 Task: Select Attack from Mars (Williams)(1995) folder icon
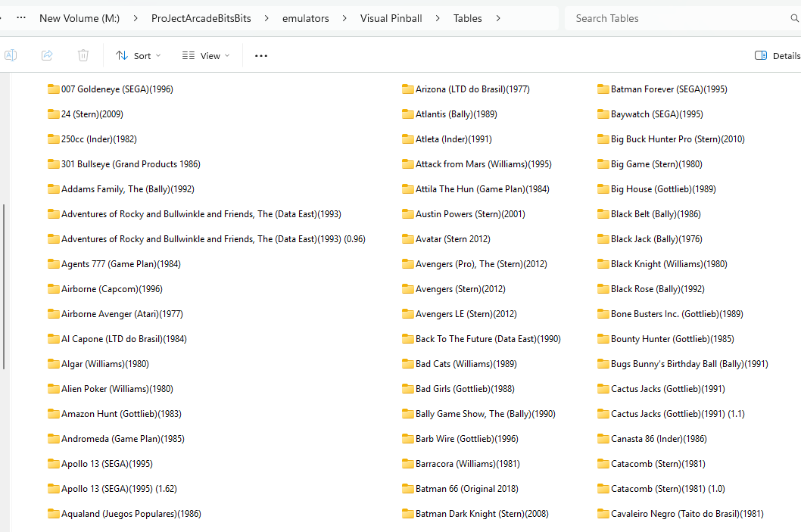pos(407,164)
